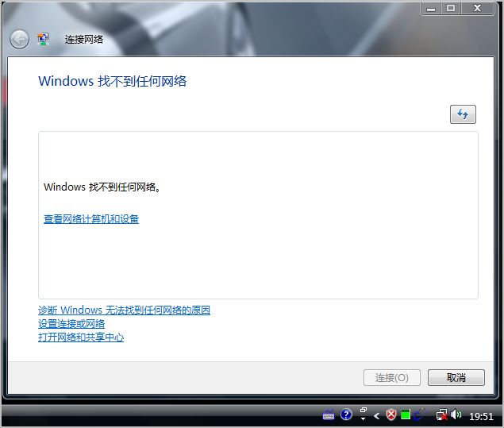504x428 pixels.
Task: Click the back arrow button
Action: tap(19, 39)
